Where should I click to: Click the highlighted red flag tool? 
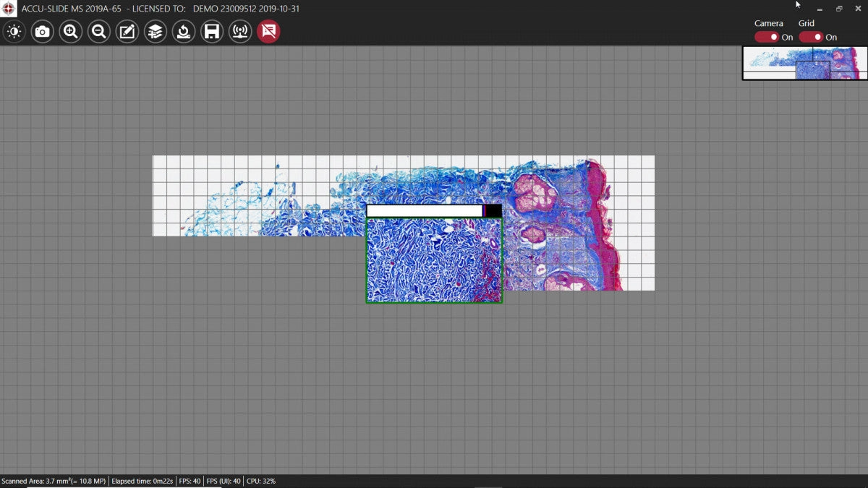coord(268,31)
